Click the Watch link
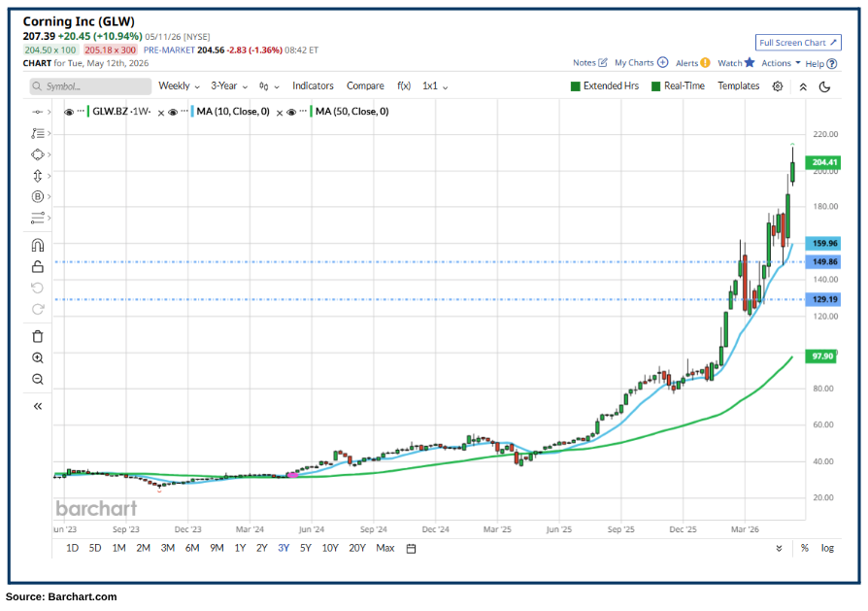868x611 pixels. (729, 63)
